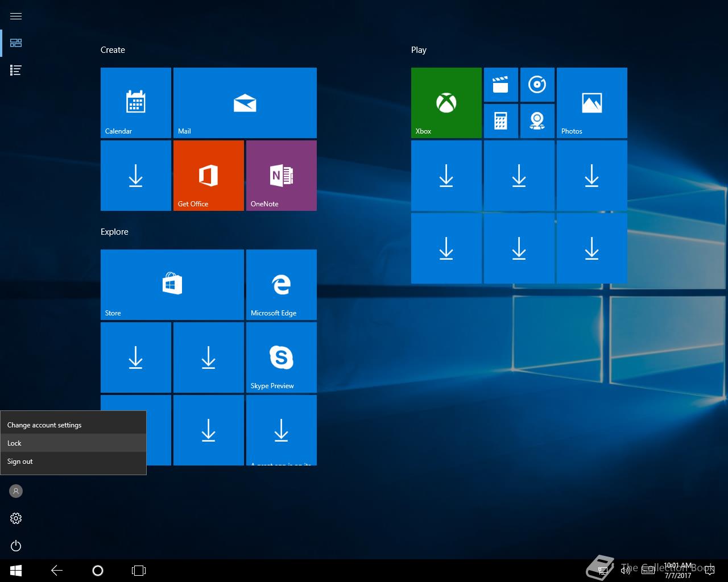728x582 pixels.
Task: Open Cortana circle on the taskbar
Action: pyautogui.click(x=98, y=571)
